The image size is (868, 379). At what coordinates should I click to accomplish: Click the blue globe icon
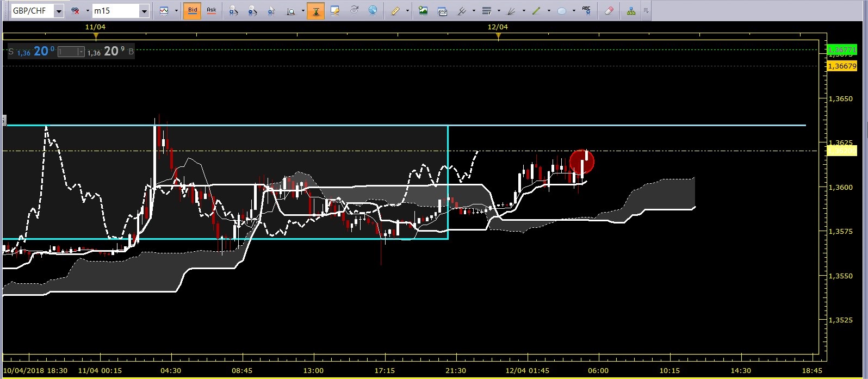(373, 10)
